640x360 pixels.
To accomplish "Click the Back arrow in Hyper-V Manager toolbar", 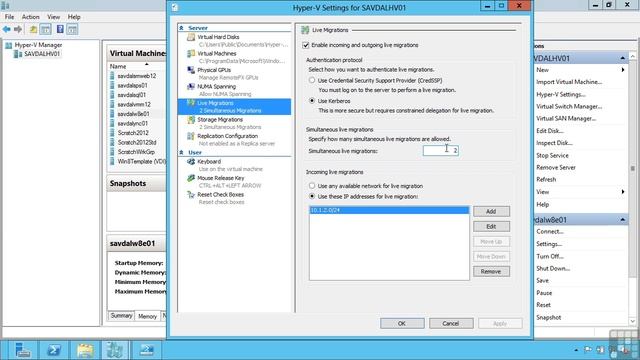I will (7, 29).
